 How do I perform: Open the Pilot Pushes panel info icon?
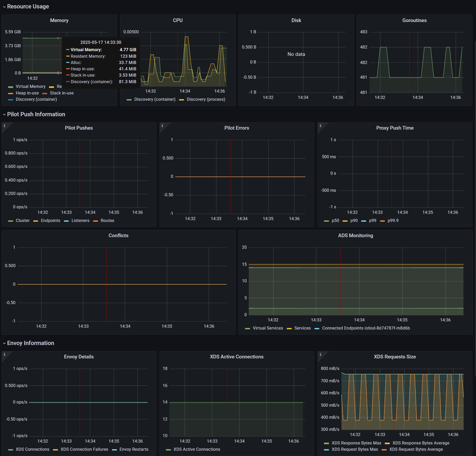click(x=4, y=126)
